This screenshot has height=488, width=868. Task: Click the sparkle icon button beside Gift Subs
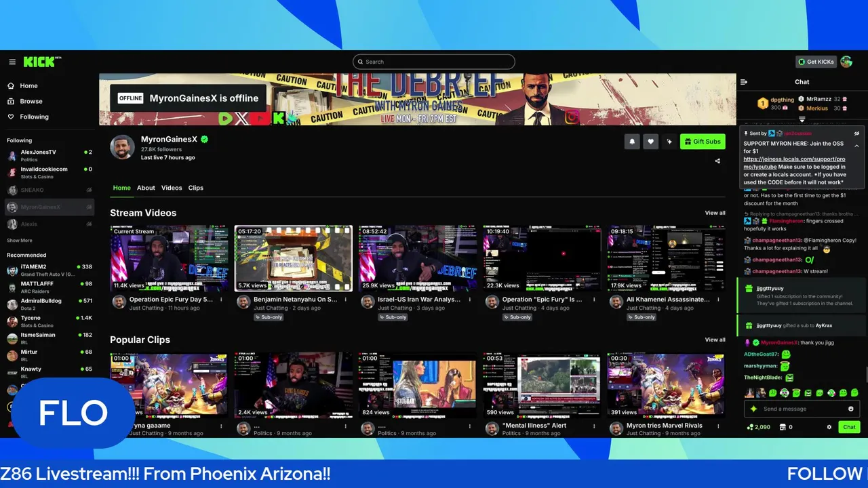pyautogui.click(x=669, y=142)
